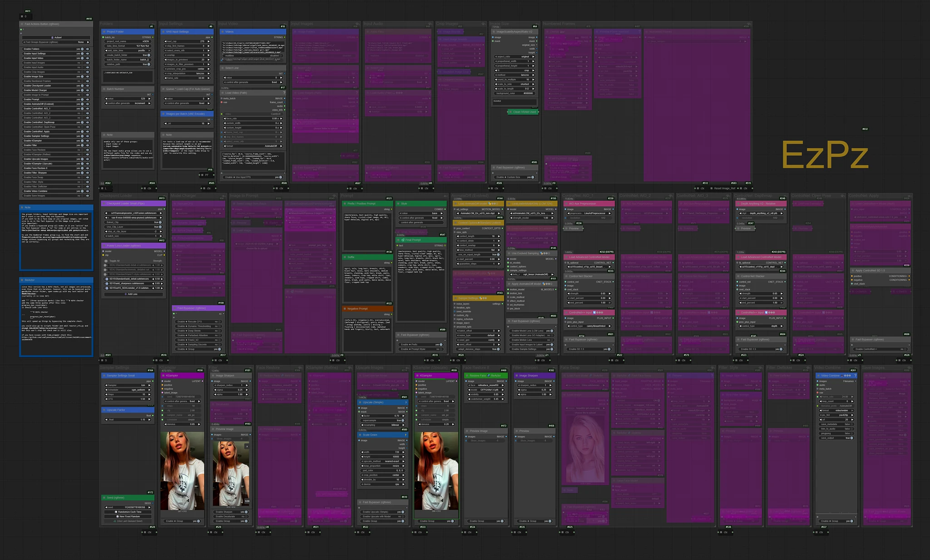The height and width of the screenshot is (560, 930).
Task: Open the help icon on Scale Down node
Action: (x=406, y=435)
